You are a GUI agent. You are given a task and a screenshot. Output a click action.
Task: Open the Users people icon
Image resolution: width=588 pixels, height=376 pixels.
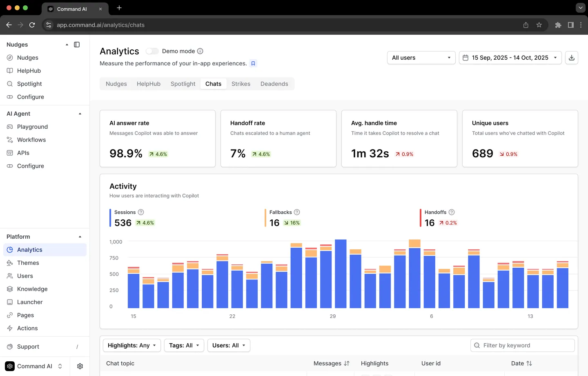click(x=10, y=276)
